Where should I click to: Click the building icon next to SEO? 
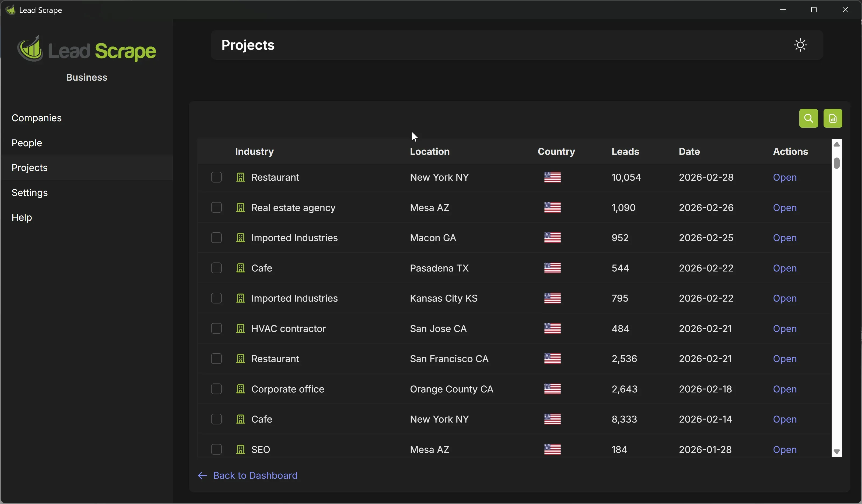(240, 449)
